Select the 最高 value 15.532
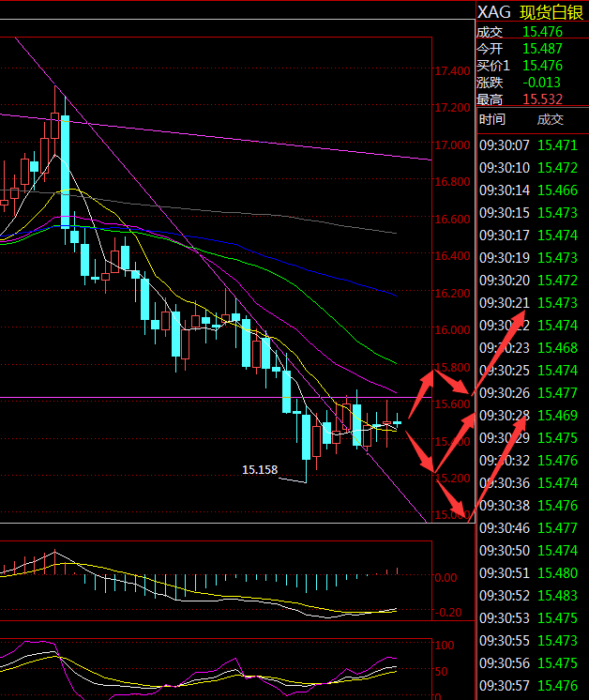Screen dimensions: 589x700 click(542, 99)
